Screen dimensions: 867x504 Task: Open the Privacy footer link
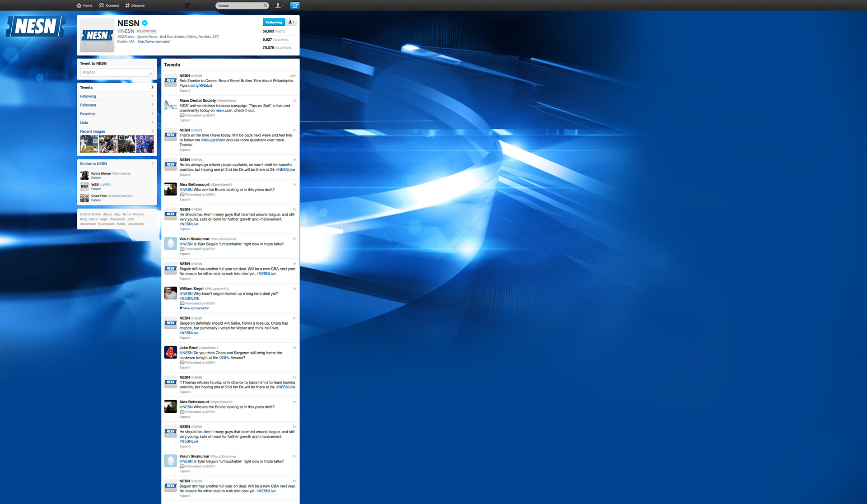[x=138, y=215]
